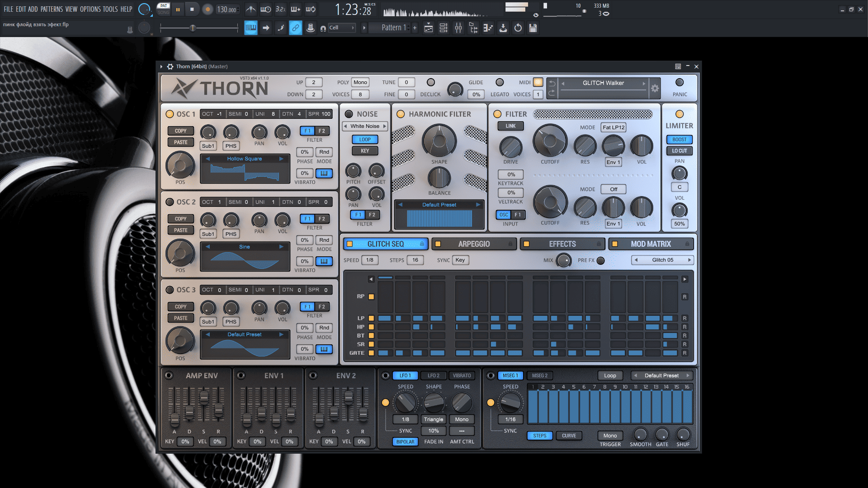
Task: Click the padlock on the EFFECTS tab
Action: tap(599, 244)
